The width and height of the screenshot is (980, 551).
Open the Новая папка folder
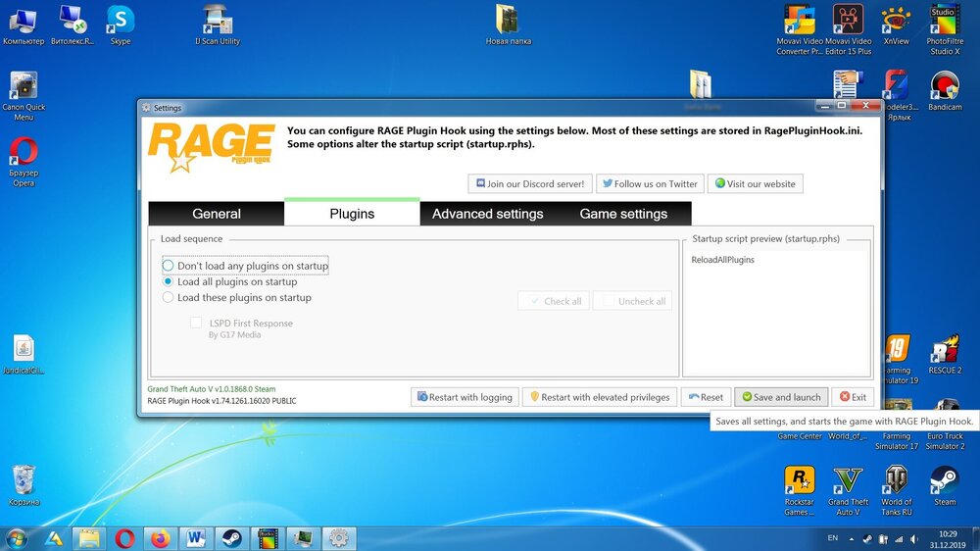(x=508, y=25)
